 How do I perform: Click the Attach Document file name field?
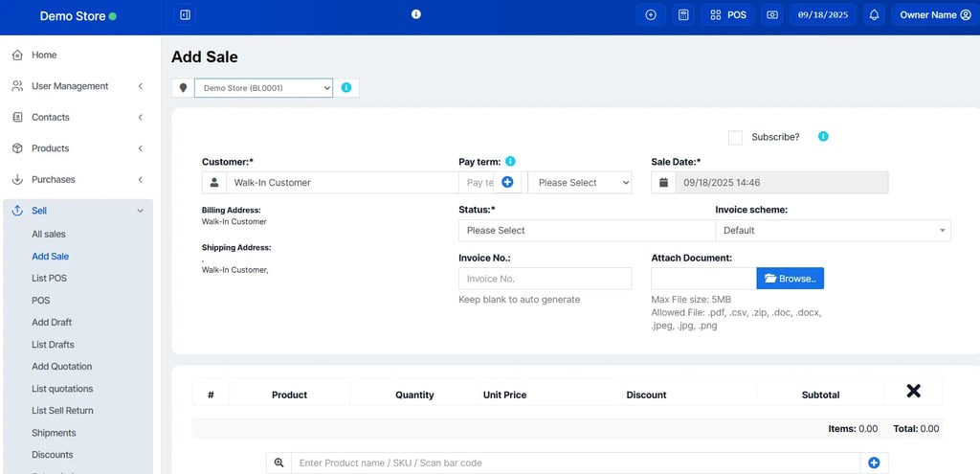pos(703,279)
